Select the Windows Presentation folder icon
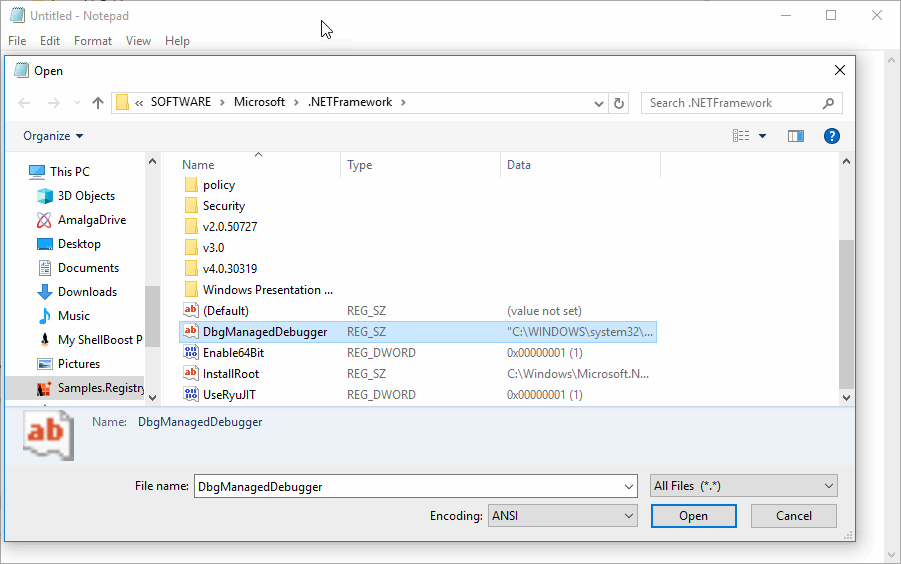Viewport: 901px width, 564px height. click(x=191, y=289)
